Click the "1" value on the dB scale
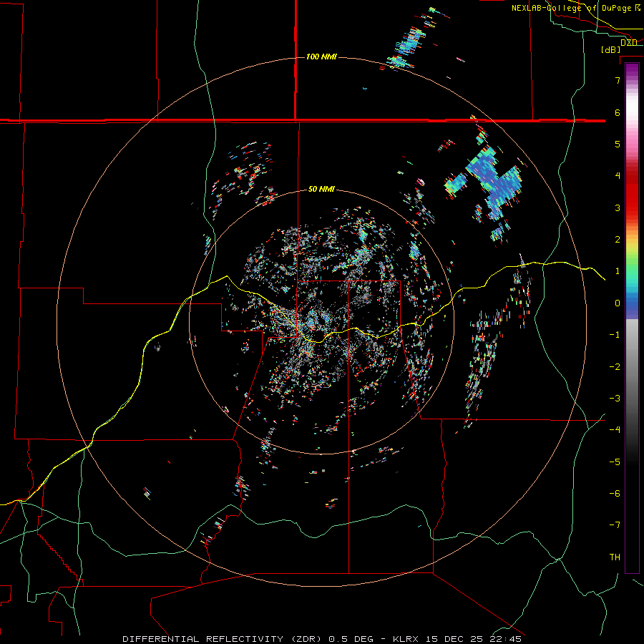 tap(618, 271)
